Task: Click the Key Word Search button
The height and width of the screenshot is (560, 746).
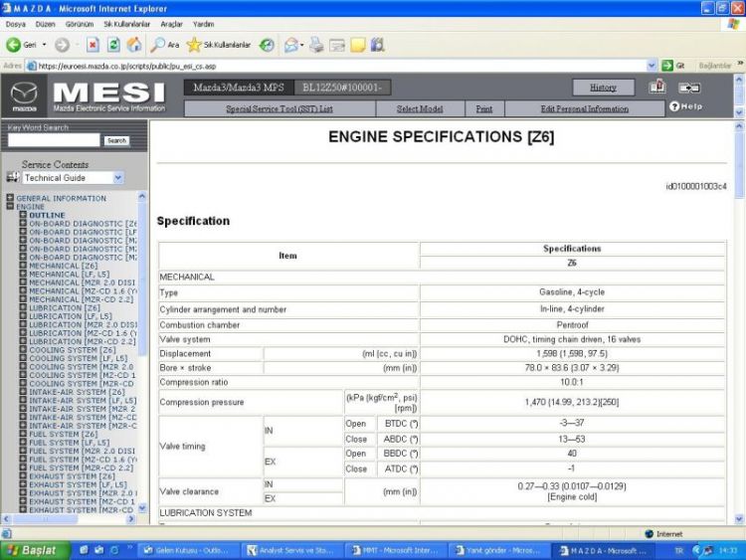Action: click(116, 141)
